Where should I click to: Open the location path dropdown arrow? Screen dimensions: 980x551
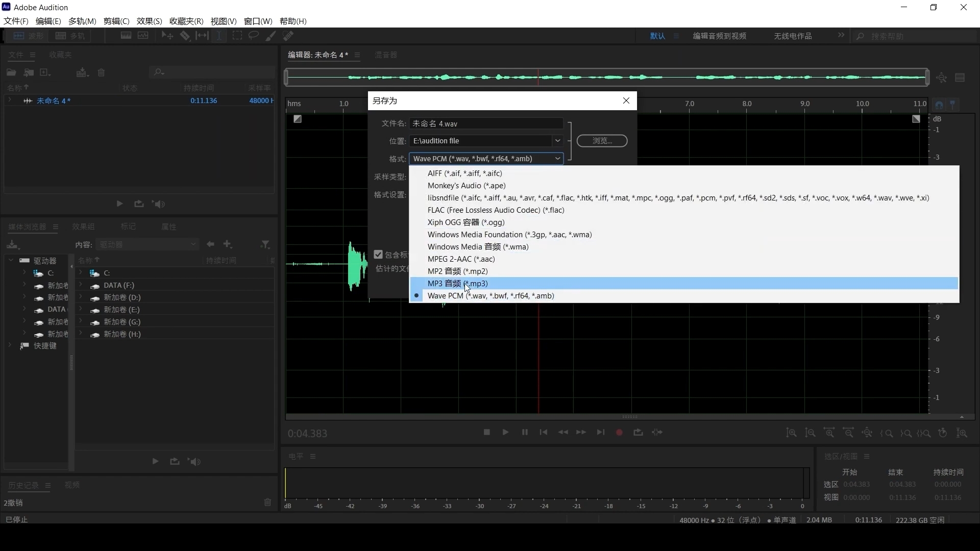coord(557,141)
